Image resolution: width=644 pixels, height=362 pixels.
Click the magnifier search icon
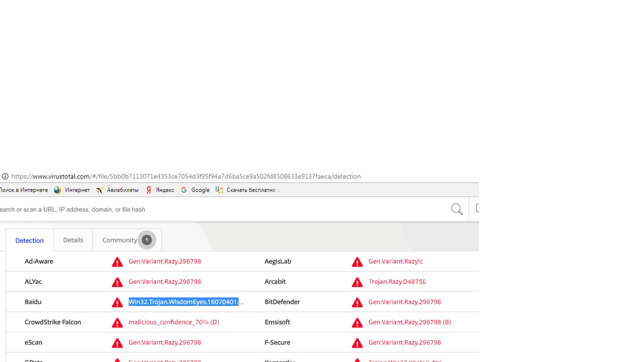click(x=456, y=209)
